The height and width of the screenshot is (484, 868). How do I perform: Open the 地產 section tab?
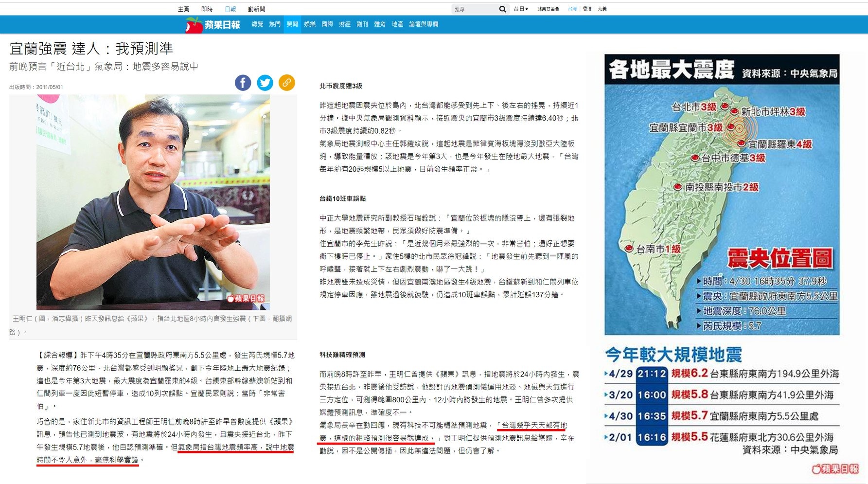click(397, 24)
